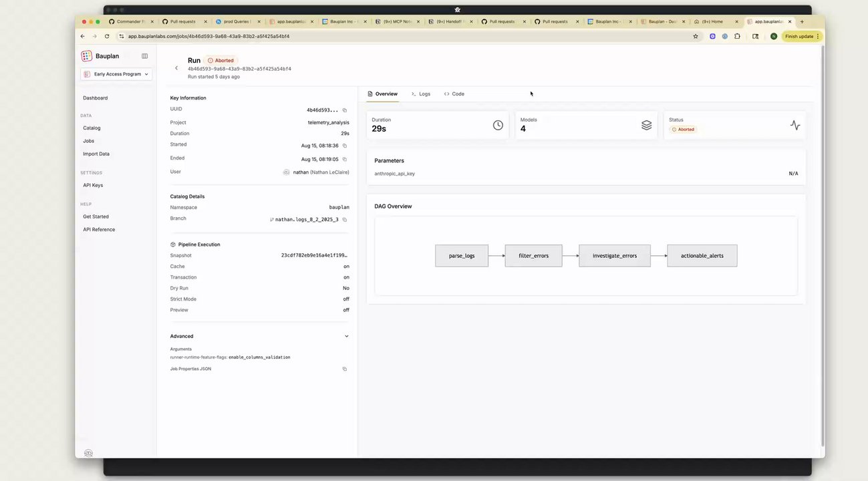This screenshot has width=868, height=481.
Task: Copy the Ended timestamp Aug 15, 08:19:05
Action: (x=345, y=159)
